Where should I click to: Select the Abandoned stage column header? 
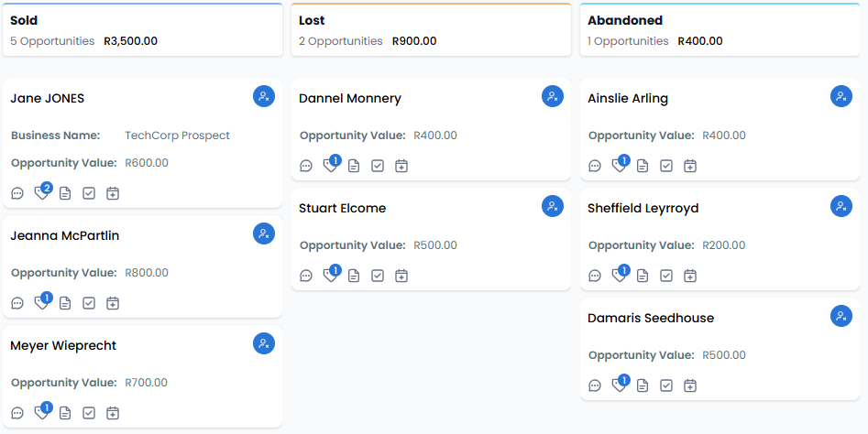pos(720,30)
